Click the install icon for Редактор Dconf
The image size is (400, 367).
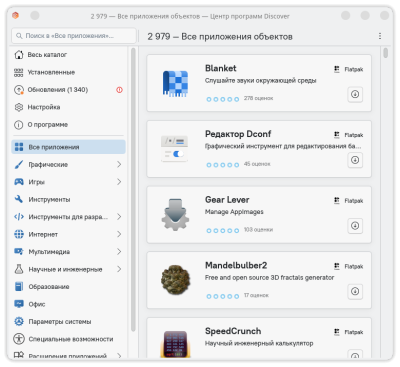coord(355,160)
